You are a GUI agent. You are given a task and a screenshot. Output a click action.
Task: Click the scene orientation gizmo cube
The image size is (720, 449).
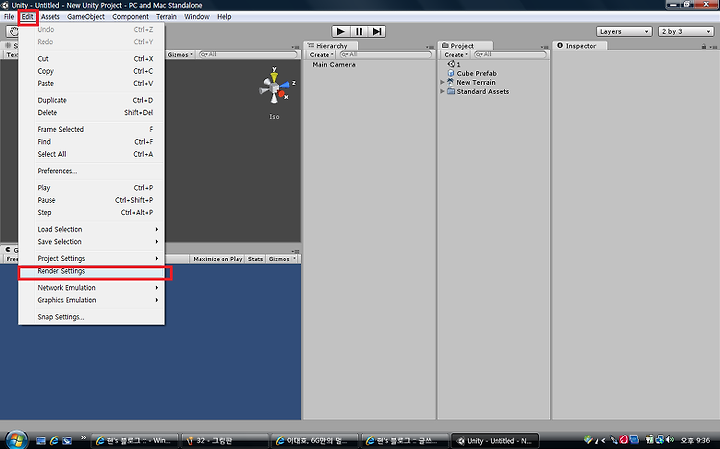(274, 88)
